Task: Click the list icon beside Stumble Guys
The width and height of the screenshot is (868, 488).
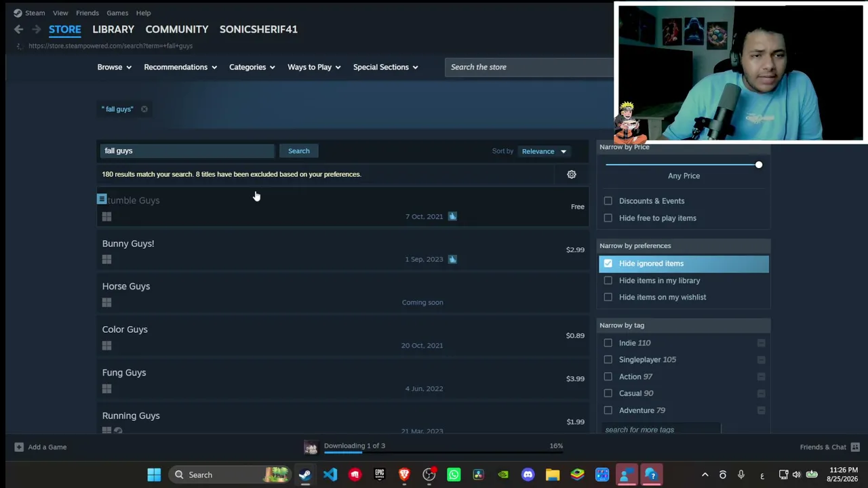Action: point(102,199)
